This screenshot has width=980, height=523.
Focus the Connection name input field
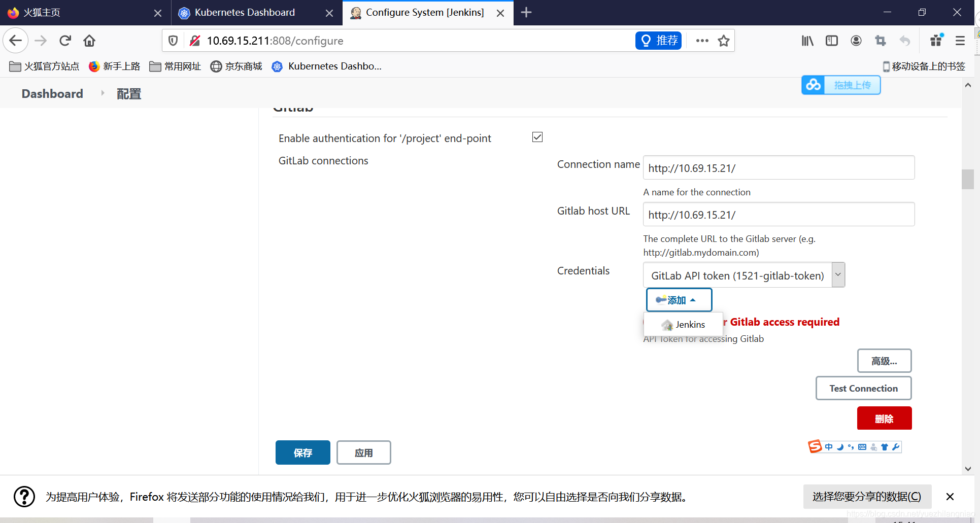779,167
